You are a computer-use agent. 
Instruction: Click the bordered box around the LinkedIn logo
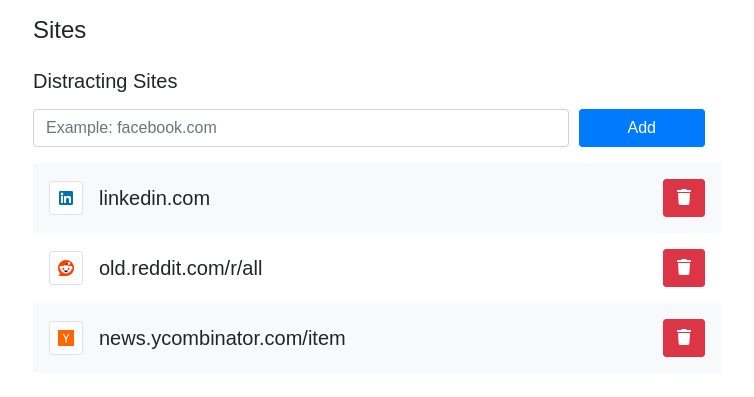click(x=66, y=198)
